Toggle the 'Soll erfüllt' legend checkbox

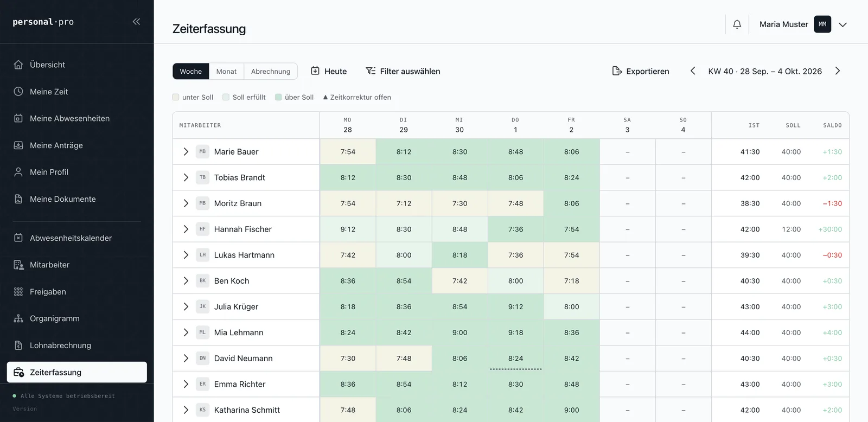[x=226, y=97]
